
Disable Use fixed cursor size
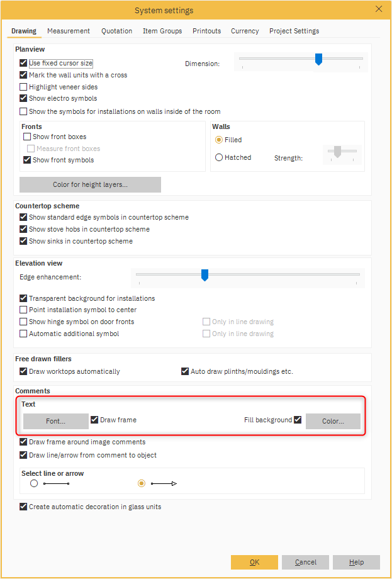coord(24,63)
